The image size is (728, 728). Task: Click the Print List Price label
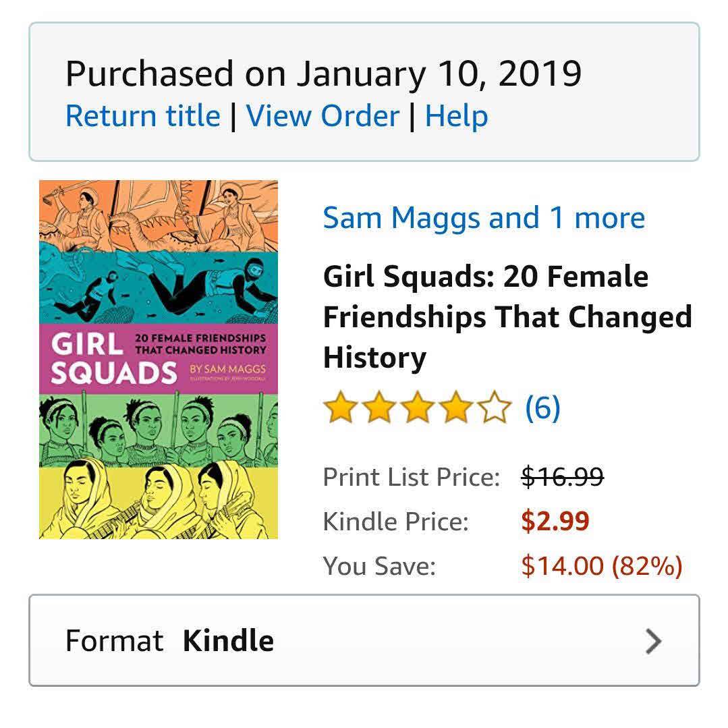tap(411, 478)
